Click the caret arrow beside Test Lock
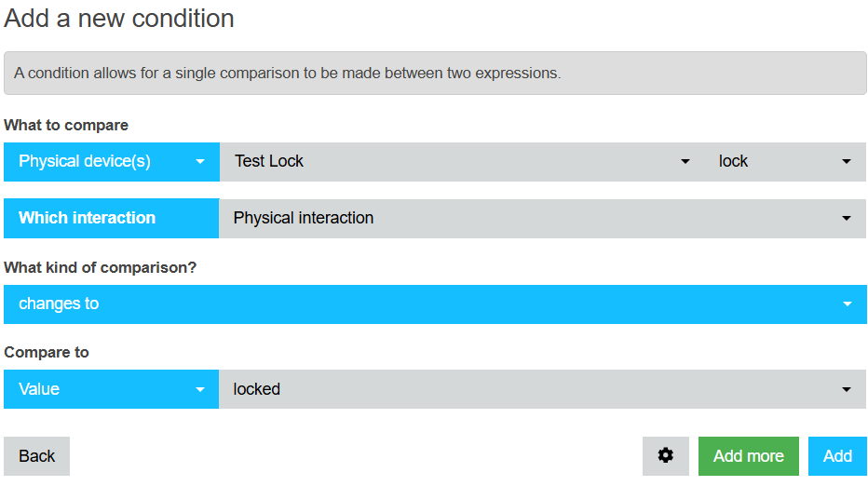Screen dimensions: 868x486 click(x=685, y=162)
